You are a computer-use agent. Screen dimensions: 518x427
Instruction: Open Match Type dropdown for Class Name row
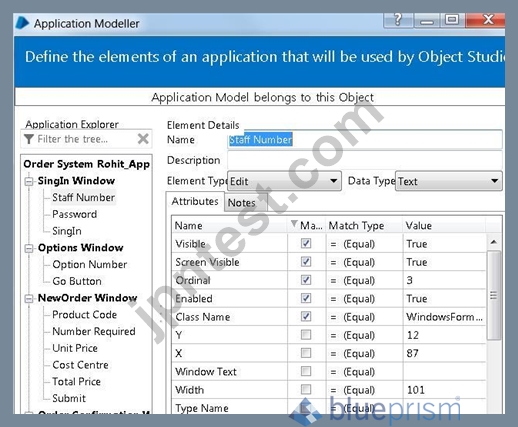coord(364,317)
